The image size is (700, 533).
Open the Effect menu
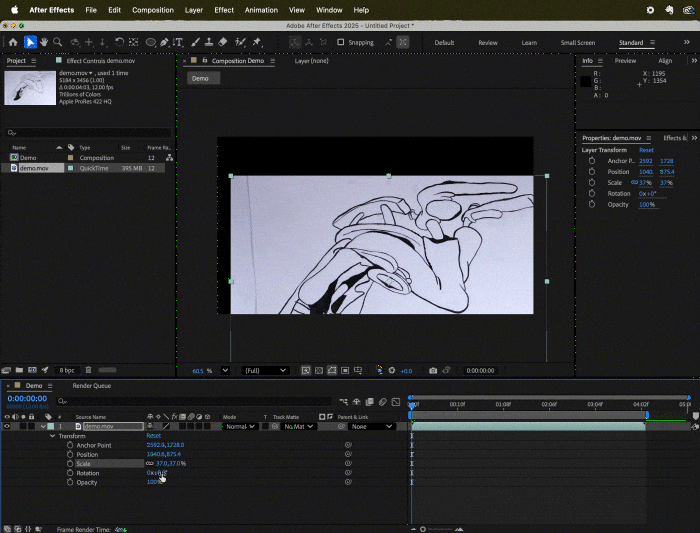click(x=224, y=10)
